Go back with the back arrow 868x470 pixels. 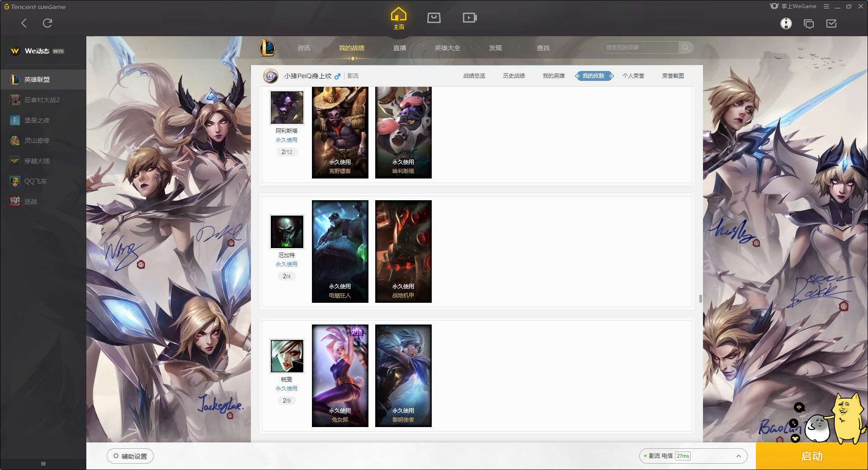(24, 23)
